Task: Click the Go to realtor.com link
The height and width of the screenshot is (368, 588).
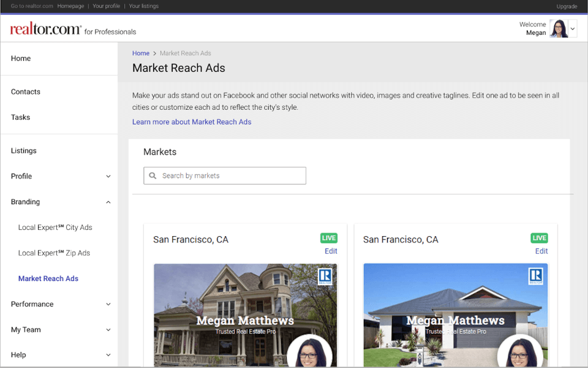Action: tap(32, 6)
